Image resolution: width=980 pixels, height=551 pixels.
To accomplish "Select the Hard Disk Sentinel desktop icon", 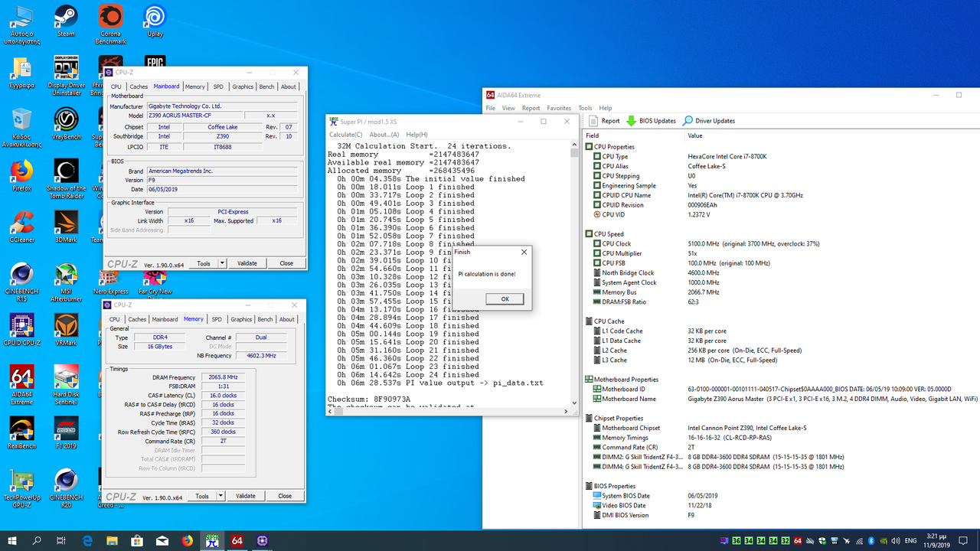I will [66, 385].
